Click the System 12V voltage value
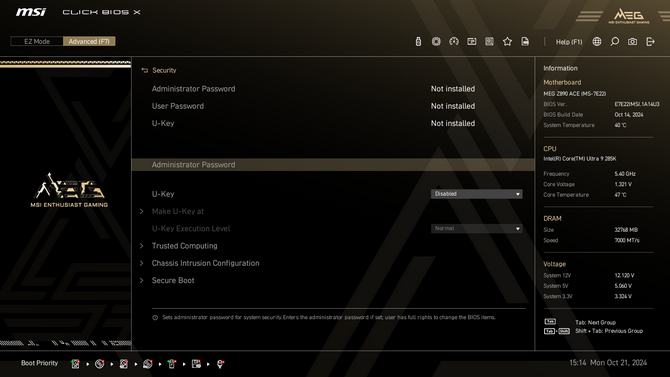Screen dimensions: 670x377 (624, 275)
